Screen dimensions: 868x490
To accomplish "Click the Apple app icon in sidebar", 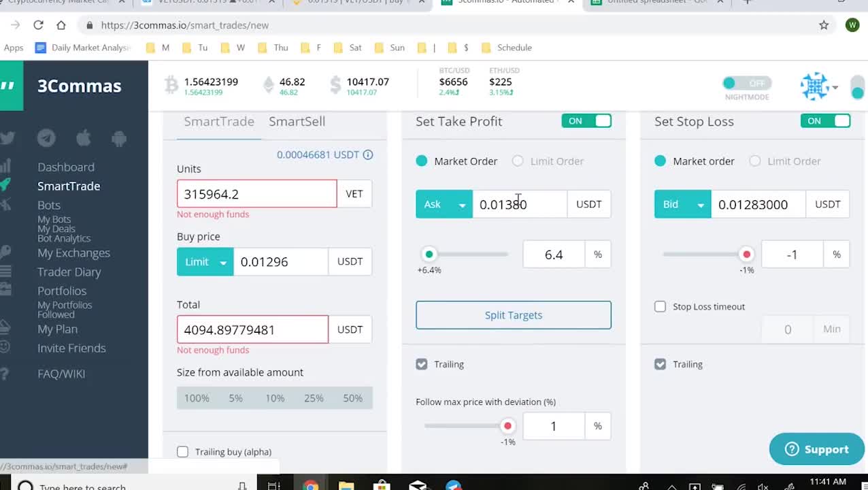I will coord(84,138).
